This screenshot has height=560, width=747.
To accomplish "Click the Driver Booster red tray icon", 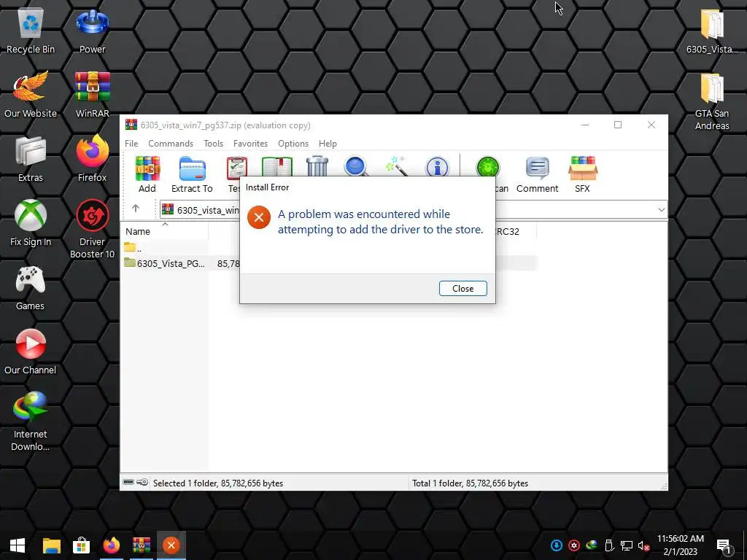I will pos(574,545).
